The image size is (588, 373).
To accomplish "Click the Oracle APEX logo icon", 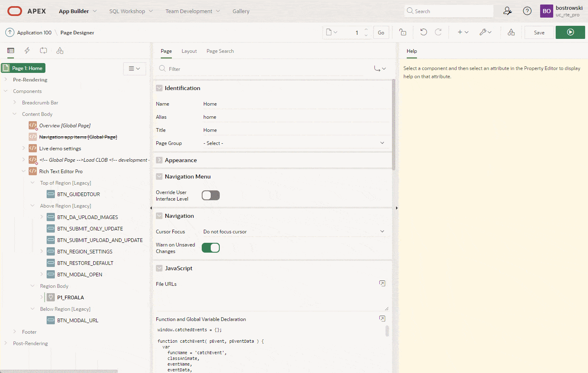I will (15, 11).
